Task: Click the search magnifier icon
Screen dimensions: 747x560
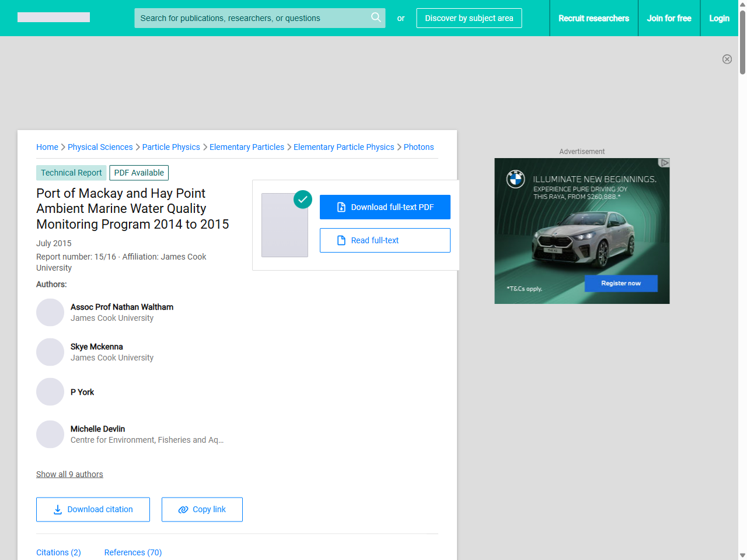Action: tap(376, 17)
